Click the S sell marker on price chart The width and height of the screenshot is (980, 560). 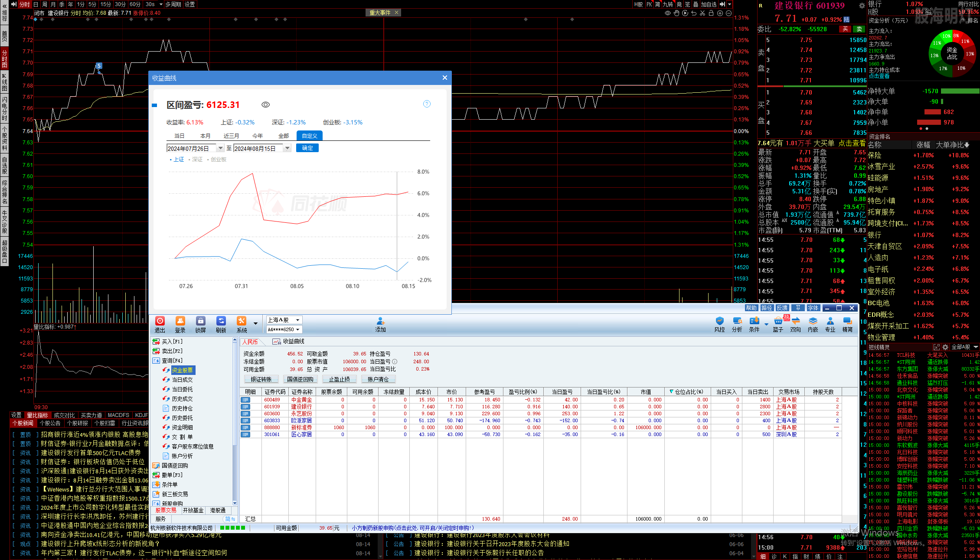pyautogui.click(x=99, y=66)
